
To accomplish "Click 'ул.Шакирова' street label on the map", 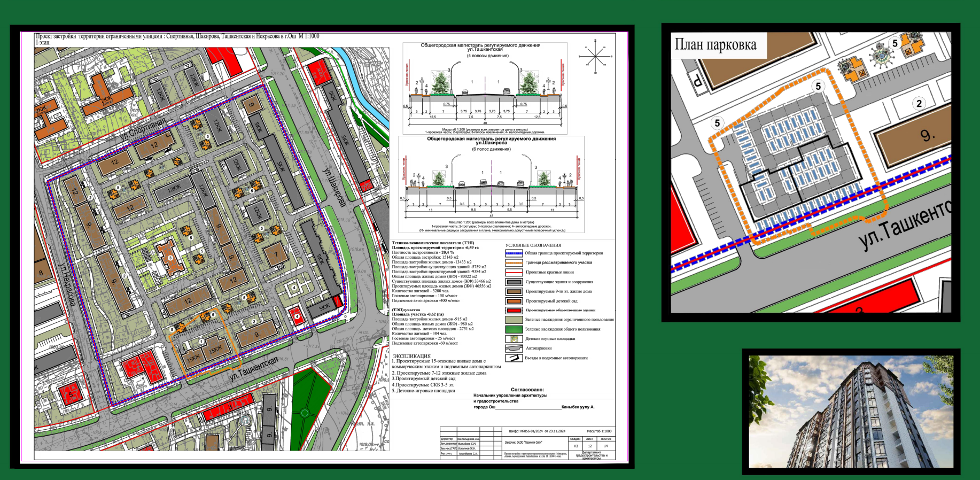I will [335, 187].
